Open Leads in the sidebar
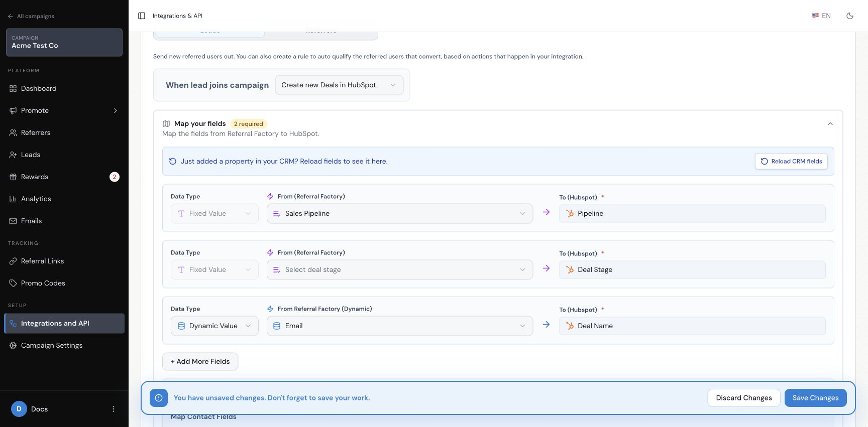 tap(64, 155)
